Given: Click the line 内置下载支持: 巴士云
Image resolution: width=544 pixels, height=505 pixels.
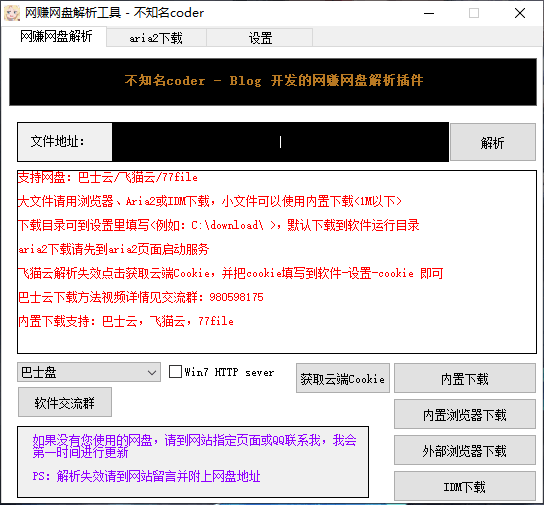Looking at the screenshot, I should pos(126,321).
